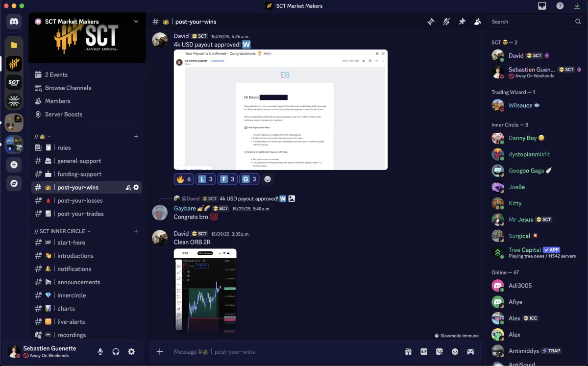Toggle channel notification settings bell icon

(x=446, y=22)
